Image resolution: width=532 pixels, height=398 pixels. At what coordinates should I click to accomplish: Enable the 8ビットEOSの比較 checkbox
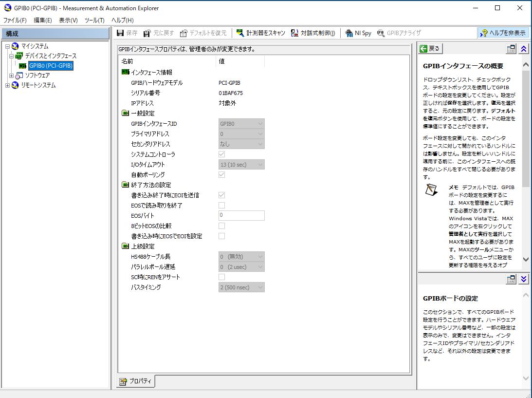tap(221, 226)
